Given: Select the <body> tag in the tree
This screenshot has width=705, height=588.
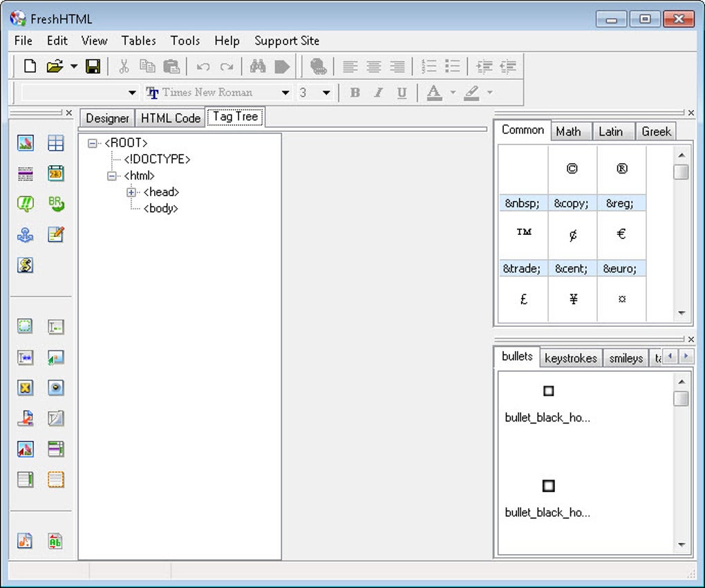Looking at the screenshot, I should 160,209.
